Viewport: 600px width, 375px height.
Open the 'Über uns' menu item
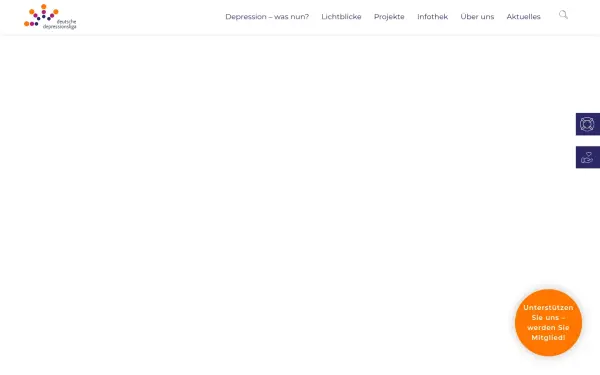477,17
